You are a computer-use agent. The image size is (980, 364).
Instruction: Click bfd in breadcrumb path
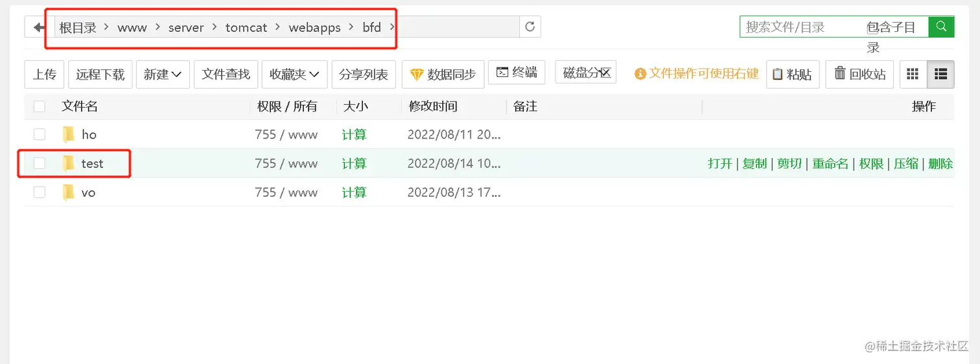click(x=372, y=27)
